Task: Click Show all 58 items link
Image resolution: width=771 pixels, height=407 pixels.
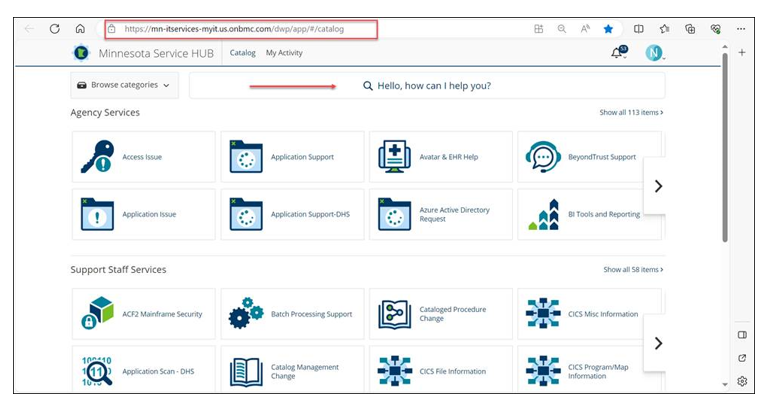Action: [x=633, y=269]
